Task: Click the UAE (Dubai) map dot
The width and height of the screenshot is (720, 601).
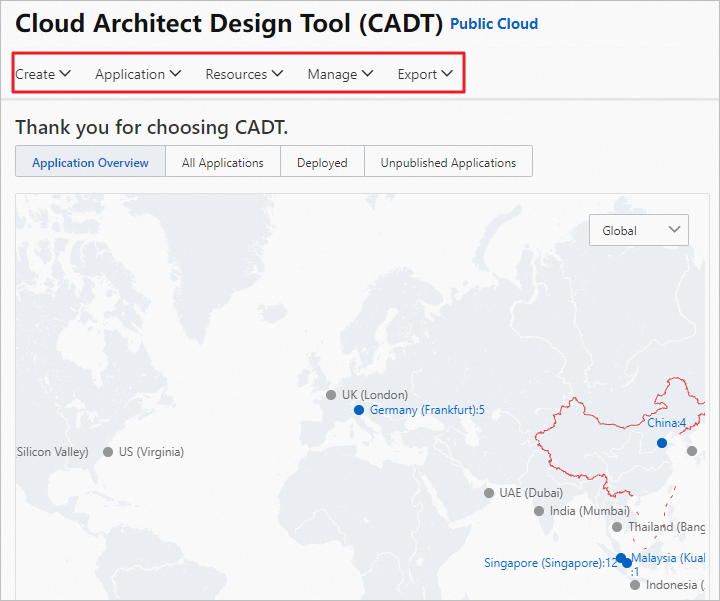Action: point(489,493)
